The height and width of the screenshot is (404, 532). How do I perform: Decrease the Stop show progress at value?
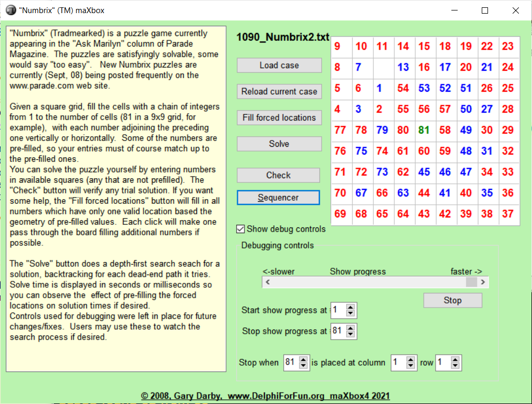click(351, 334)
